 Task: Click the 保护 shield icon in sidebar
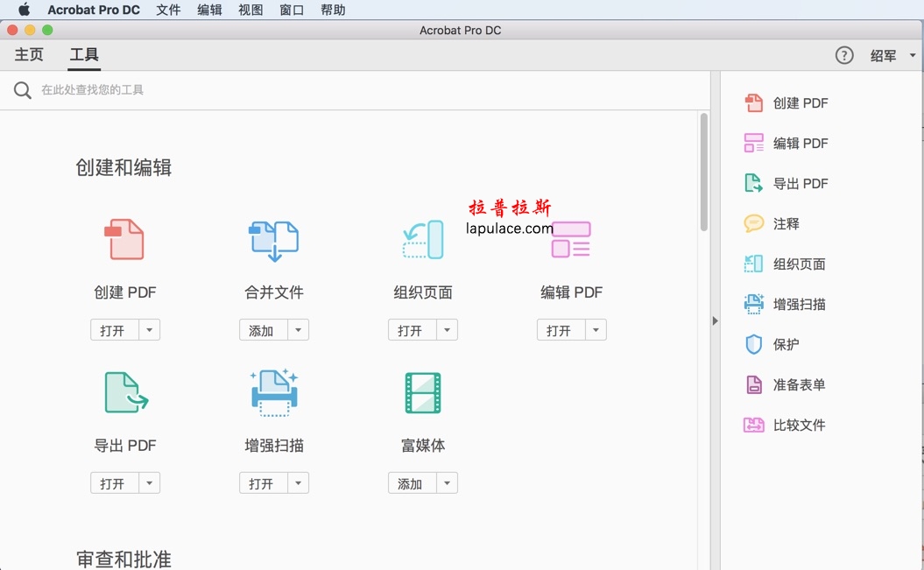click(x=753, y=345)
